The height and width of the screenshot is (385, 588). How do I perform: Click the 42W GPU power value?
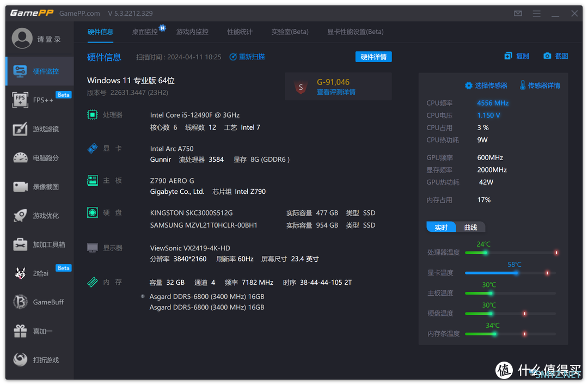486,182
